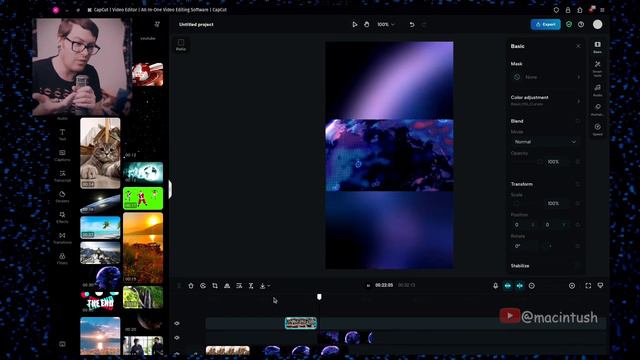The height and width of the screenshot is (360, 640).
Task: Open the Animation tab in right sidebar
Action: coord(598,110)
